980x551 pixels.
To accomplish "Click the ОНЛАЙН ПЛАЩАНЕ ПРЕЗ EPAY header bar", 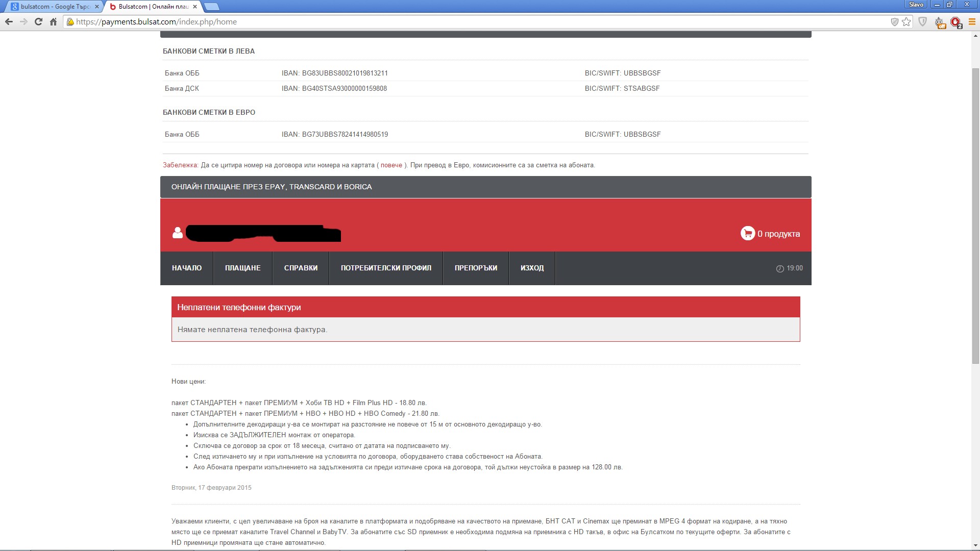I will tap(485, 187).
